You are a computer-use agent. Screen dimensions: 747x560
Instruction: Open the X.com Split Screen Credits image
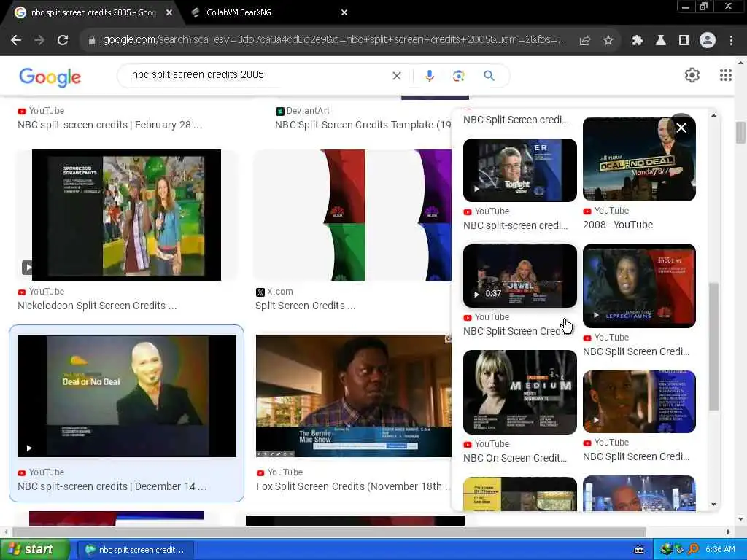(x=353, y=215)
